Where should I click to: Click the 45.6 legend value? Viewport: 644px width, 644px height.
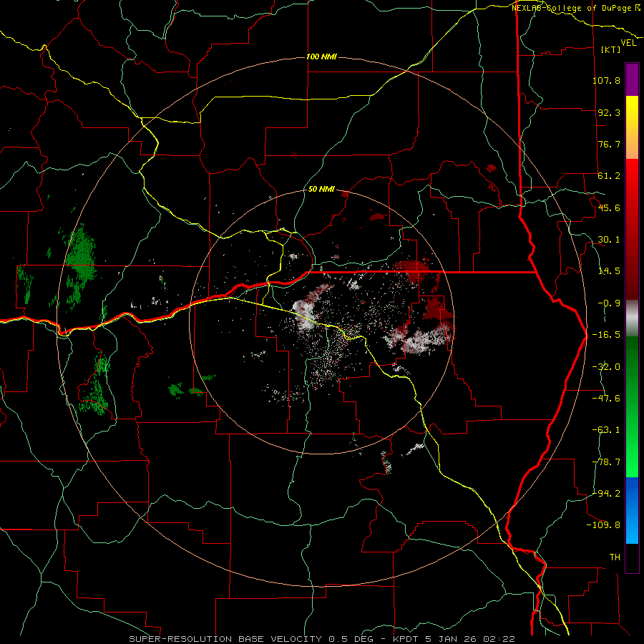click(609, 208)
